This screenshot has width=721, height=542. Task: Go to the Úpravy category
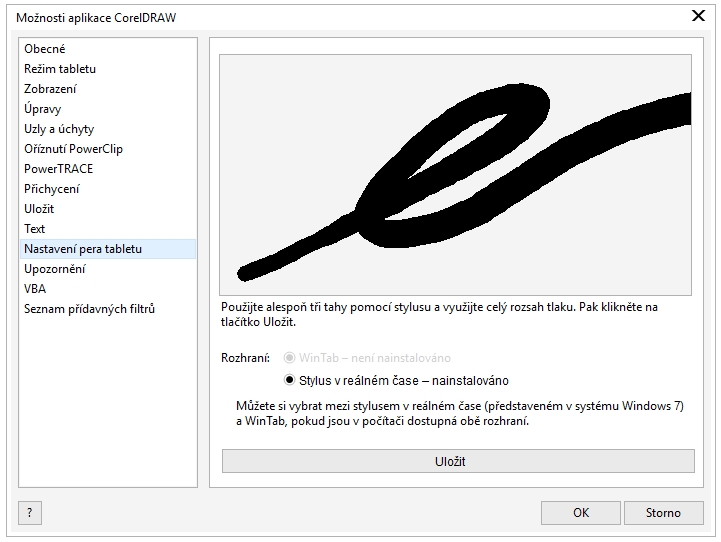44,109
